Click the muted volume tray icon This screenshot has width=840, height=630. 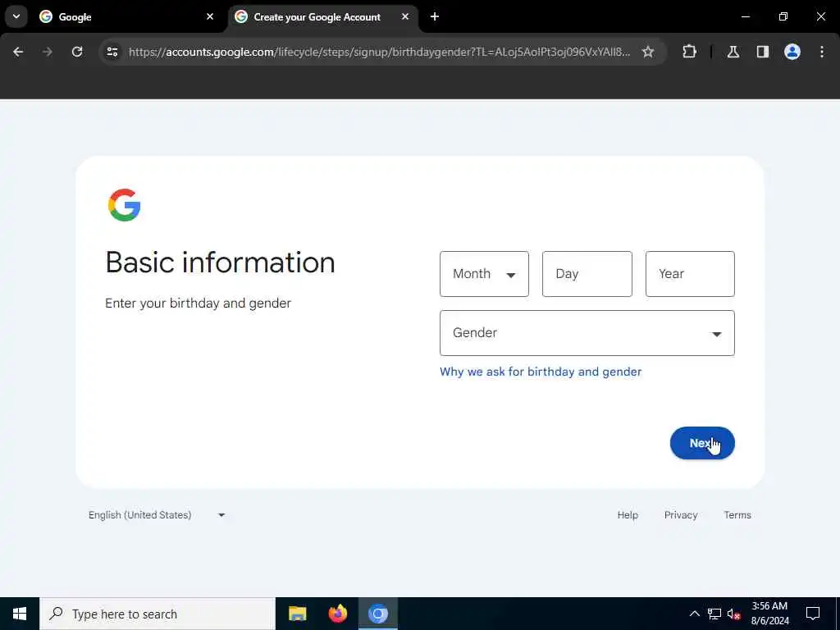tap(734, 614)
